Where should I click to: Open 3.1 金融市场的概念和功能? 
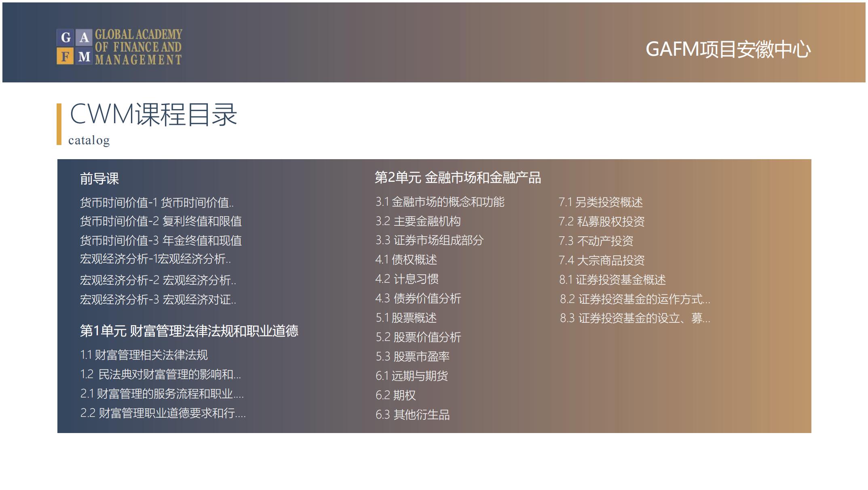440,202
